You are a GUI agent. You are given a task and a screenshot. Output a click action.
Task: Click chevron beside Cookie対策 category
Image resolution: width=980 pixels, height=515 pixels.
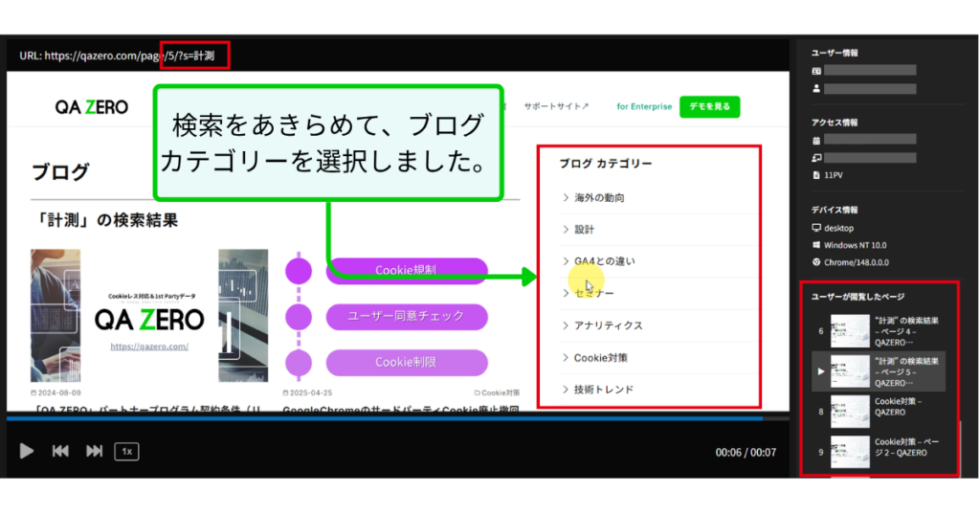[566, 357]
